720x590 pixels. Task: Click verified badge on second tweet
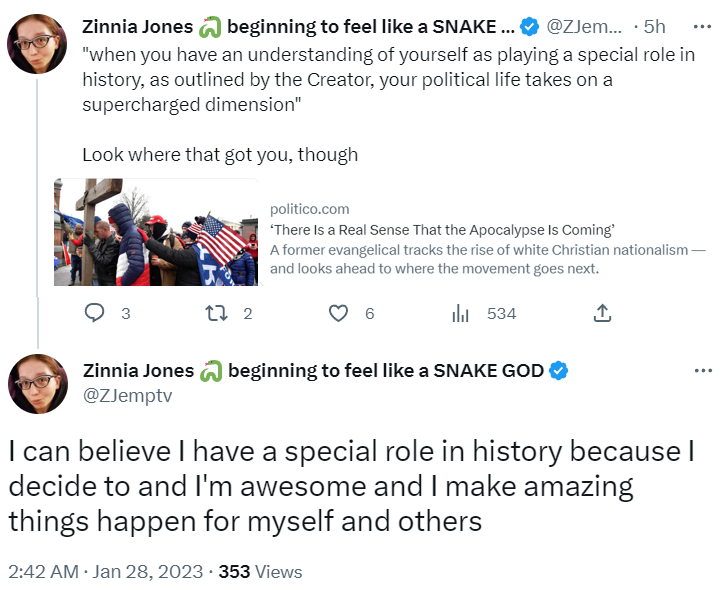[x=558, y=371]
